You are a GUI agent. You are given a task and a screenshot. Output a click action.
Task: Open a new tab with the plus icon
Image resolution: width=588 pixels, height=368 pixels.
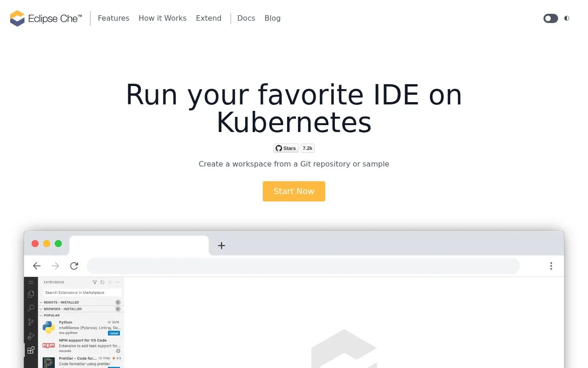pos(221,246)
